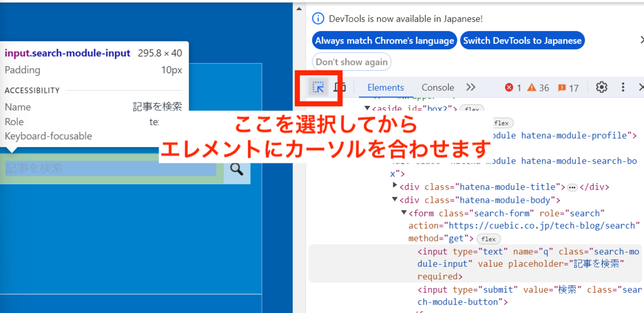Activate the inspect element picker icon
Viewport: 644px width, 313px height.
click(x=318, y=88)
